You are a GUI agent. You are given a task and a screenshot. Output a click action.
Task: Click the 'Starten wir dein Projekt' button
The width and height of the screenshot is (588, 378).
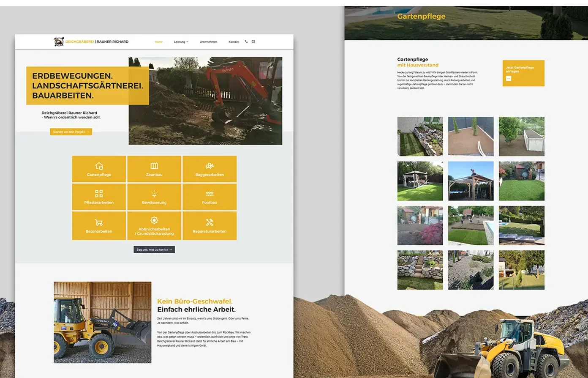pos(71,132)
